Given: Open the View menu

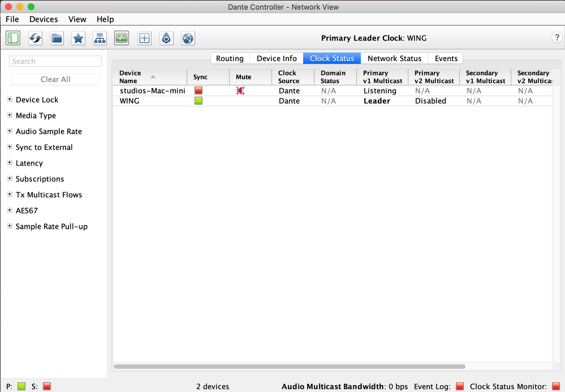Looking at the screenshot, I should pyautogui.click(x=77, y=19).
